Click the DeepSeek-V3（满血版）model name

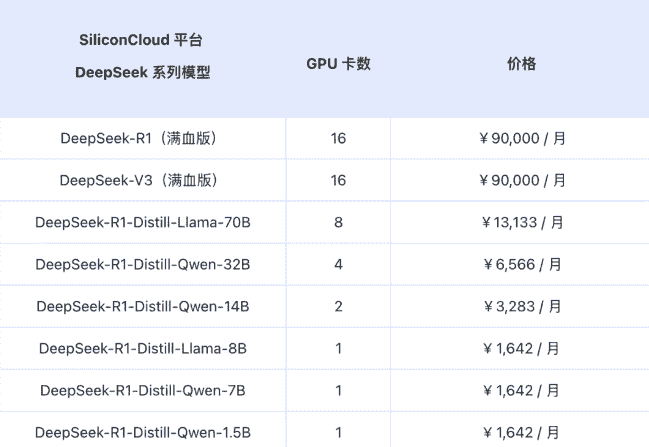pyautogui.click(x=142, y=180)
